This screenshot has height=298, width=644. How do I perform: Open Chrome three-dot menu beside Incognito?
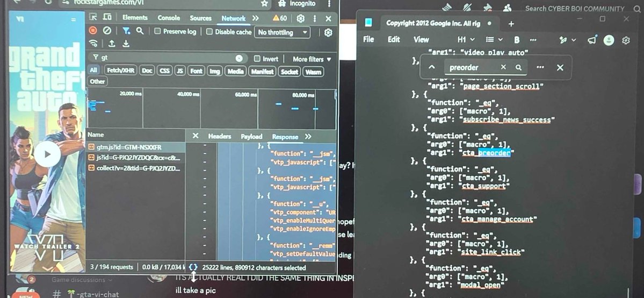point(329,3)
